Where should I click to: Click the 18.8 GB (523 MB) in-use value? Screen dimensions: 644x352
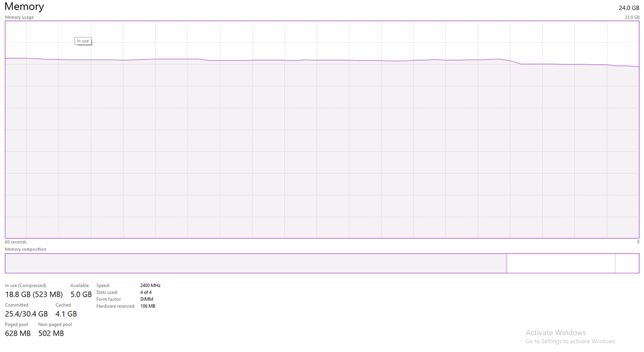[x=33, y=294]
